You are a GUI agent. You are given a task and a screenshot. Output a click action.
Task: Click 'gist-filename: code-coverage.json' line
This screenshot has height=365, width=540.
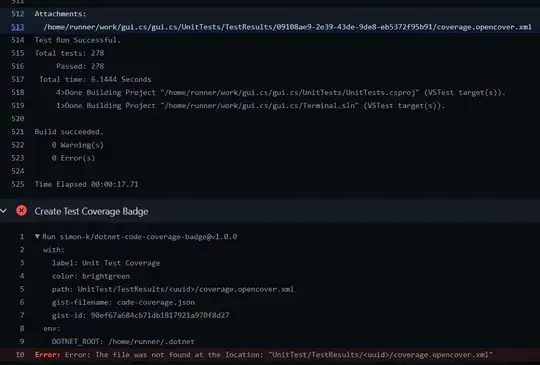pyautogui.click(x=123, y=302)
